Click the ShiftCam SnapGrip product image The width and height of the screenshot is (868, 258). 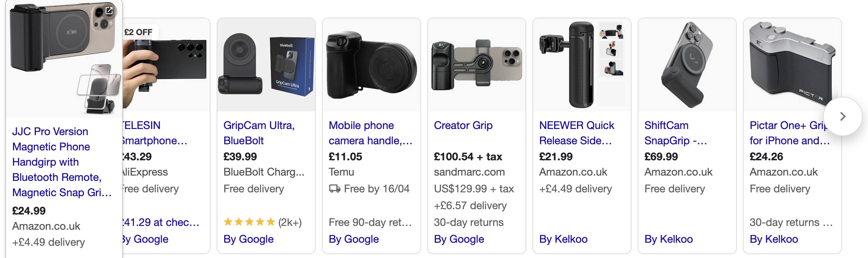pyautogui.click(x=687, y=65)
